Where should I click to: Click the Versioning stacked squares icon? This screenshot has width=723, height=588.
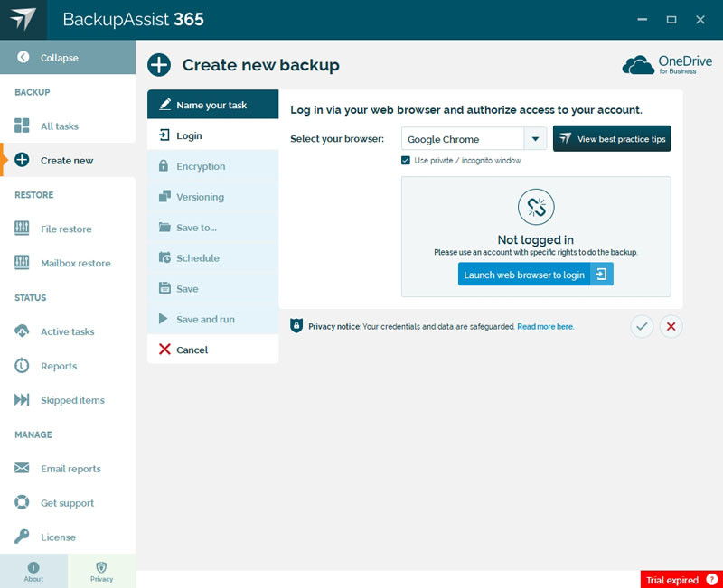coord(164,196)
